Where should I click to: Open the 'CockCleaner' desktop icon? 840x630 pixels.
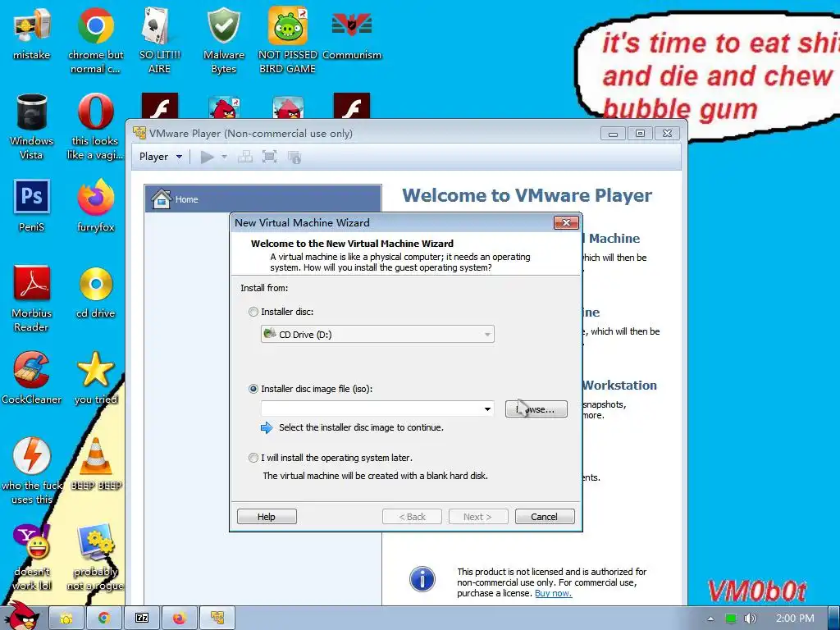click(x=32, y=378)
